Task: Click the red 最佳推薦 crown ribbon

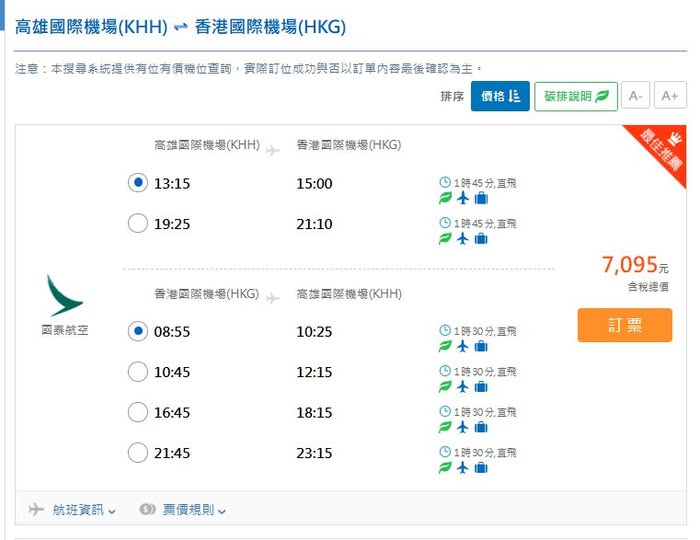Action: [x=656, y=153]
